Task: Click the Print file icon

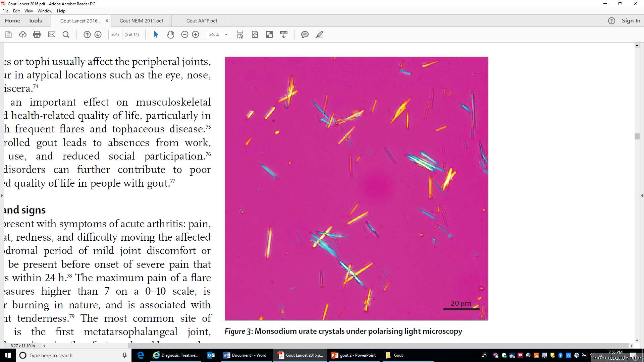Action: tap(37, 35)
